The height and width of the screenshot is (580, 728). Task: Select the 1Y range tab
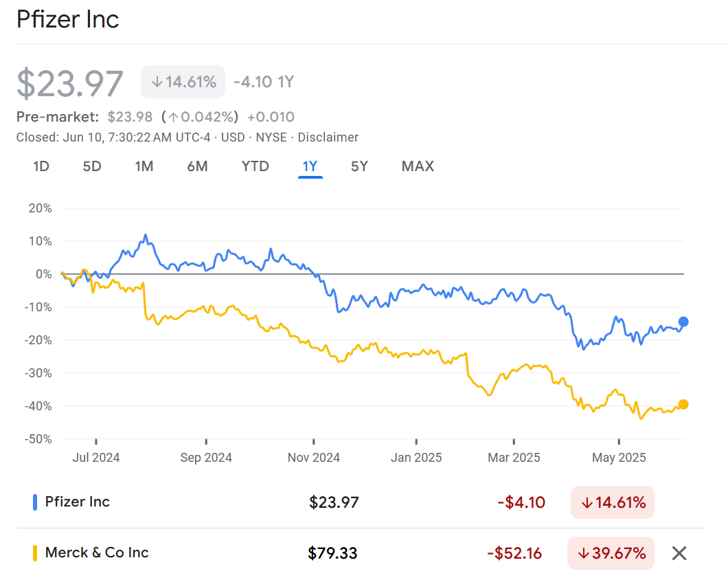tap(310, 166)
